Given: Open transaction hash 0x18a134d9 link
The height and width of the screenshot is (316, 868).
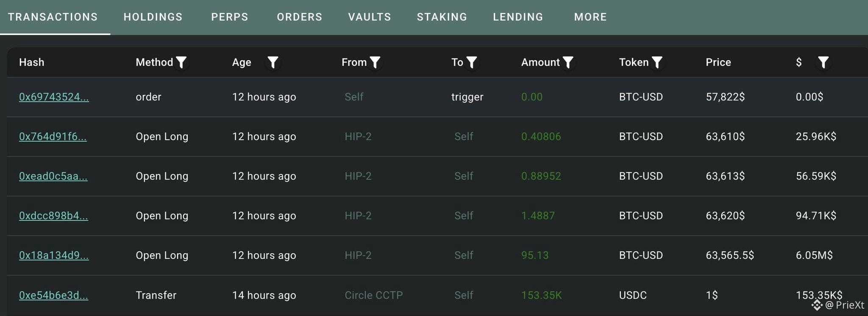Looking at the screenshot, I should pyautogui.click(x=54, y=255).
